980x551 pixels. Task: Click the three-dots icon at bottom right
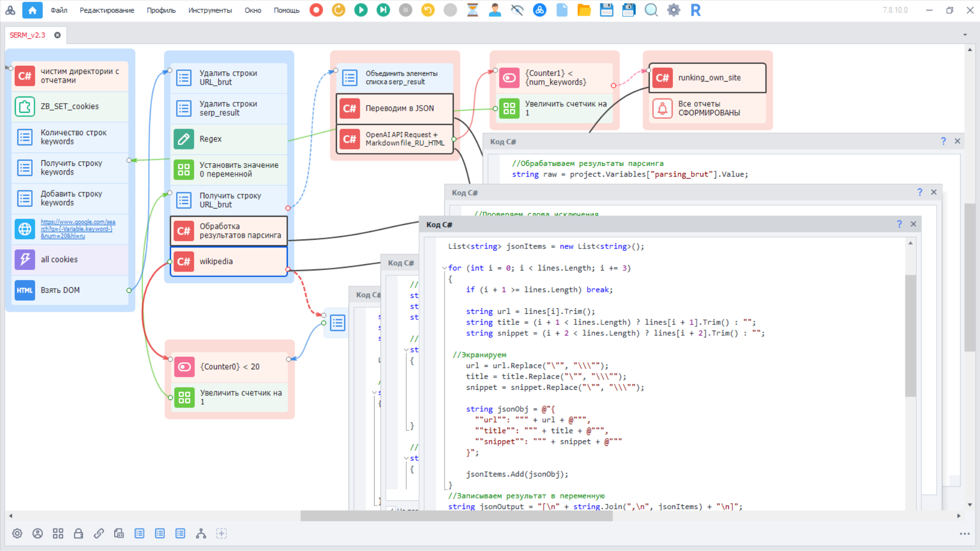pos(965,534)
